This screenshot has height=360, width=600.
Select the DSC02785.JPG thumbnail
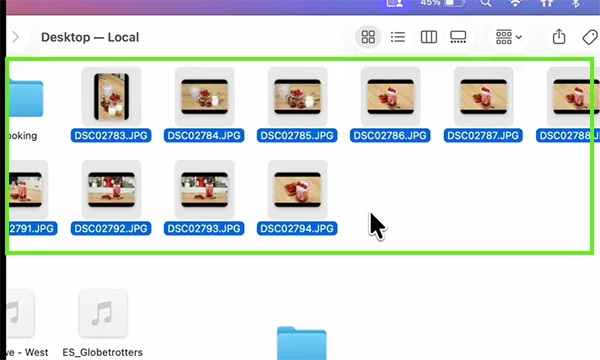[297, 97]
